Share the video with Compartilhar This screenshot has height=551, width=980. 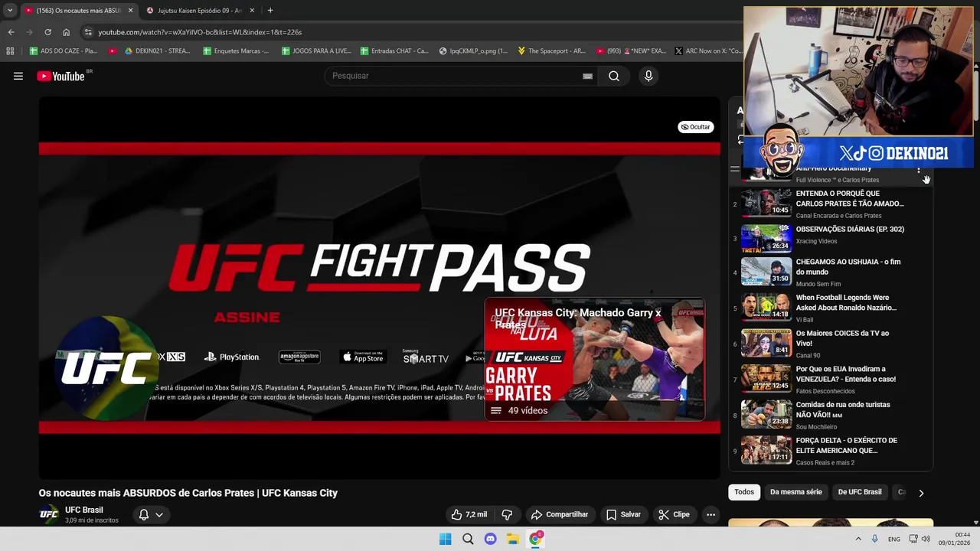560,515
